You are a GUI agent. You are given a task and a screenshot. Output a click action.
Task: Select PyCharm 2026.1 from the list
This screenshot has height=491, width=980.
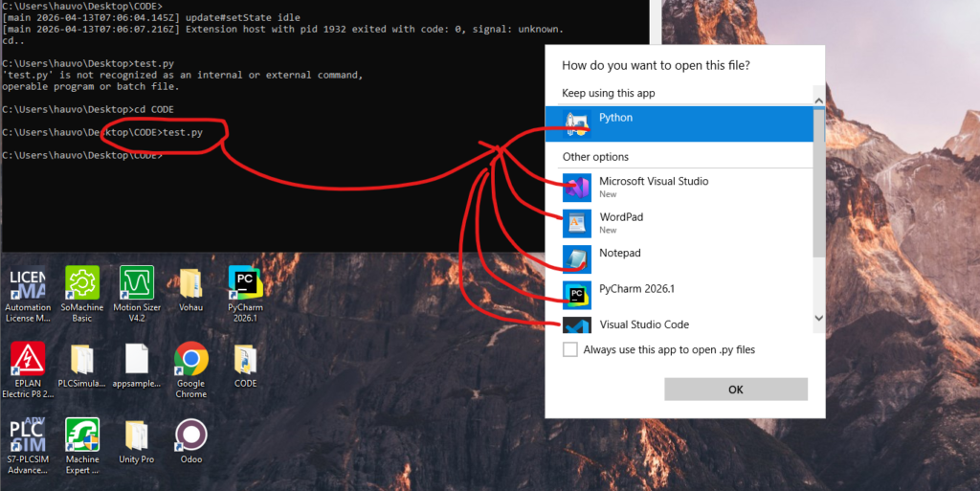coord(636,289)
